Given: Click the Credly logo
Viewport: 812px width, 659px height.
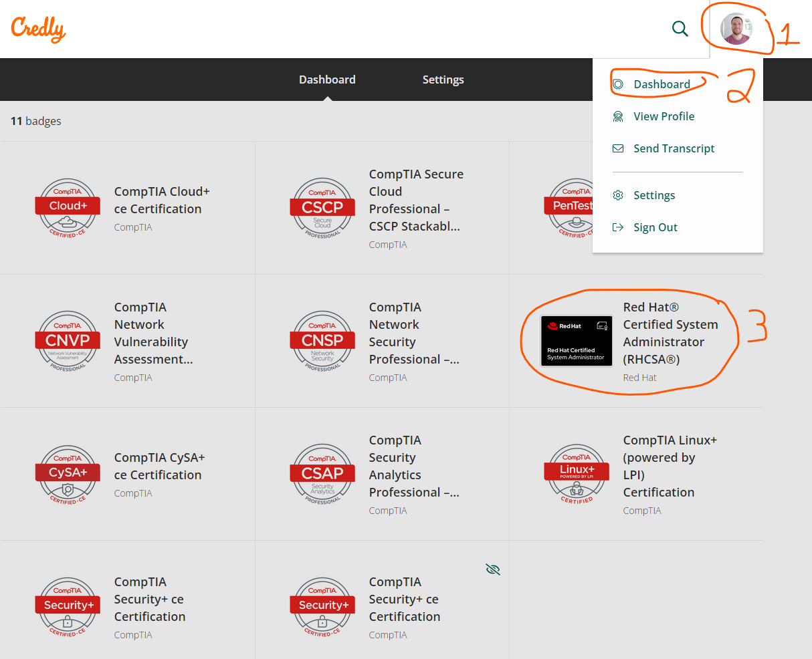Looking at the screenshot, I should (38, 29).
